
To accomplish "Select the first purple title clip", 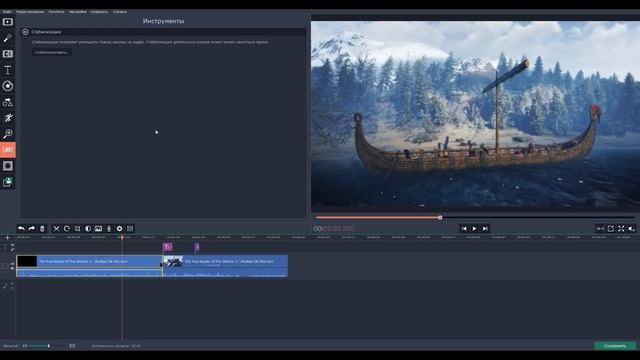I will pyautogui.click(x=167, y=247).
